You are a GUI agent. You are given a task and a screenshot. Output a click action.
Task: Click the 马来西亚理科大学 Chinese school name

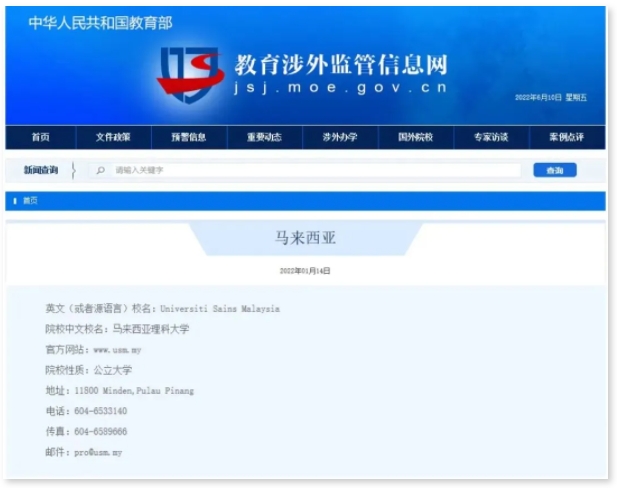pyautogui.click(x=151, y=329)
